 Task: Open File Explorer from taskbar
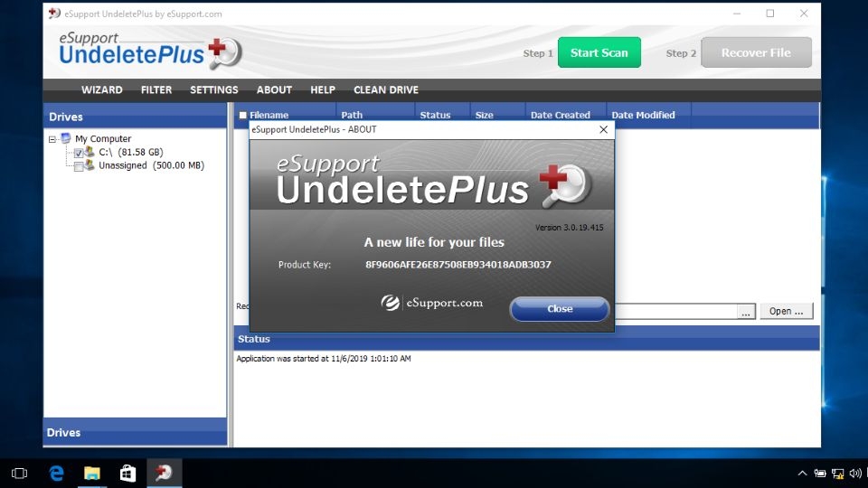(92, 473)
